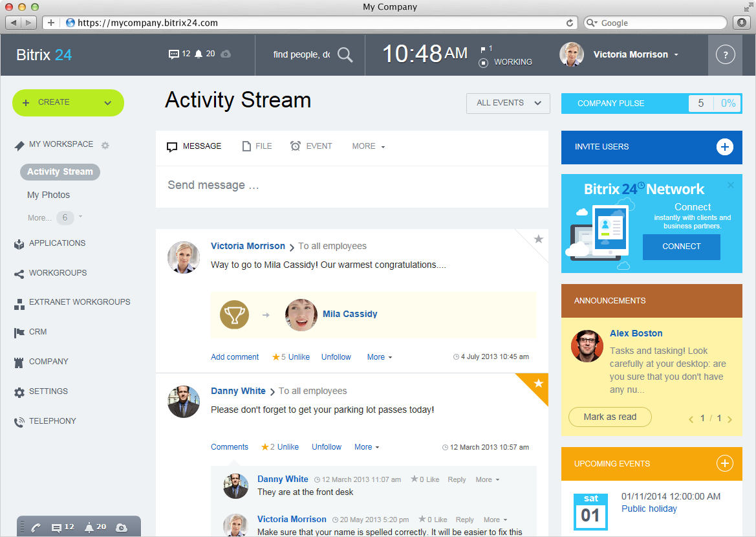Click the working status stop icon
The width and height of the screenshot is (756, 537).
[x=483, y=63]
